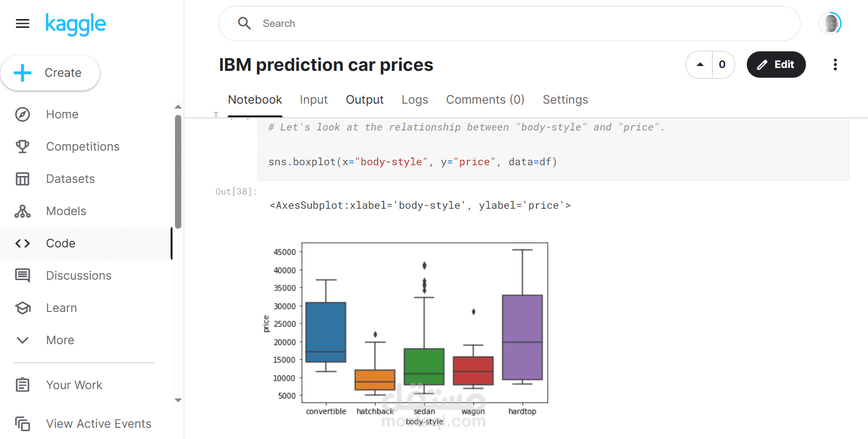Image resolution: width=868 pixels, height=439 pixels.
Task: Click the user profile avatar
Action: (830, 23)
